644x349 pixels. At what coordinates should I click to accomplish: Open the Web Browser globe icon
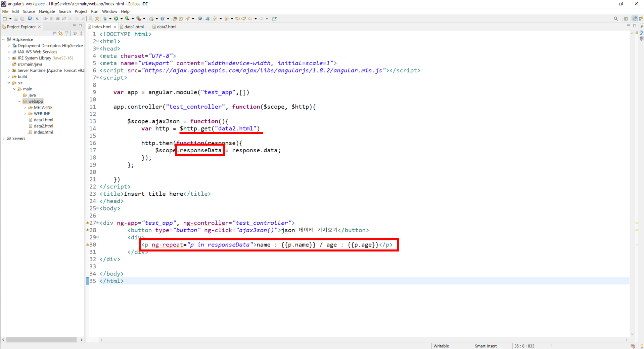click(200, 18)
